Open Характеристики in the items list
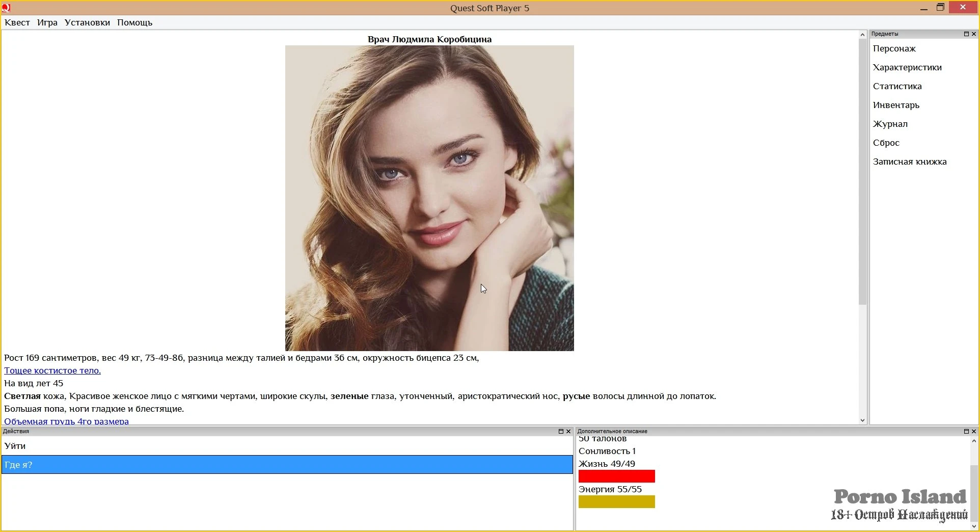Image resolution: width=980 pixels, height=532 pixels. pos(907,67)
